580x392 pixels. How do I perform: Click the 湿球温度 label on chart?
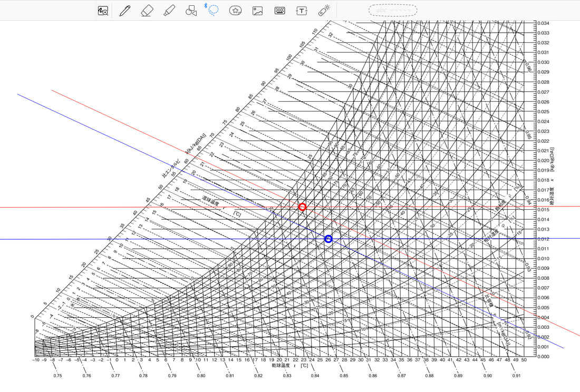click(211, 201)
